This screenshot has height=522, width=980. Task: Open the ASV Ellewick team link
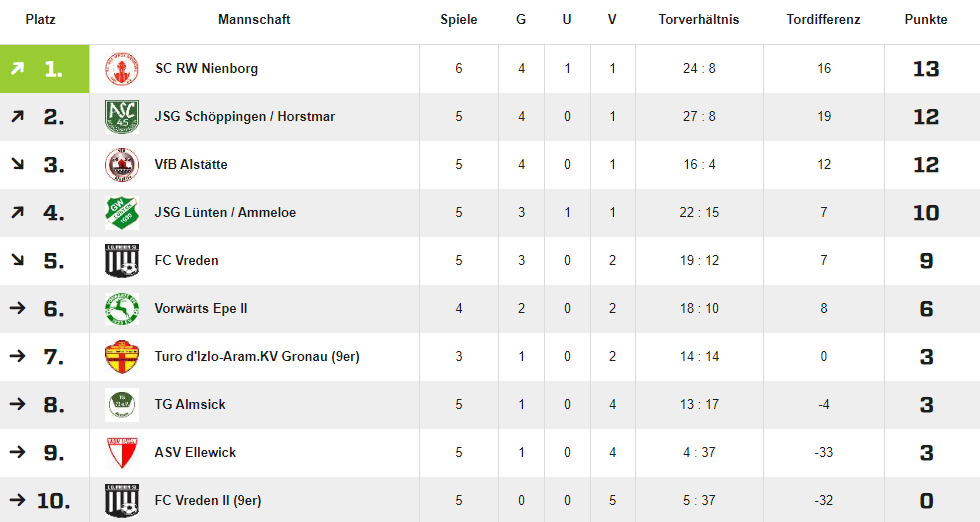(196, 453)
